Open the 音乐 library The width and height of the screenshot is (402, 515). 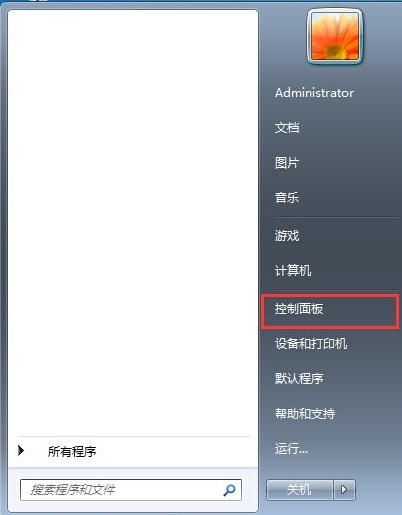287,198
